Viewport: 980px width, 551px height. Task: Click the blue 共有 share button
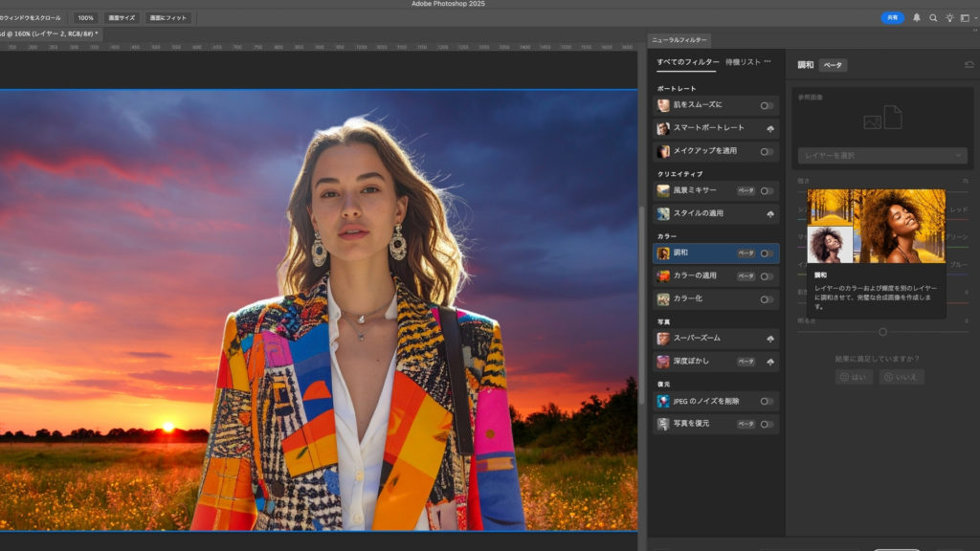click(x=892, y=17)
